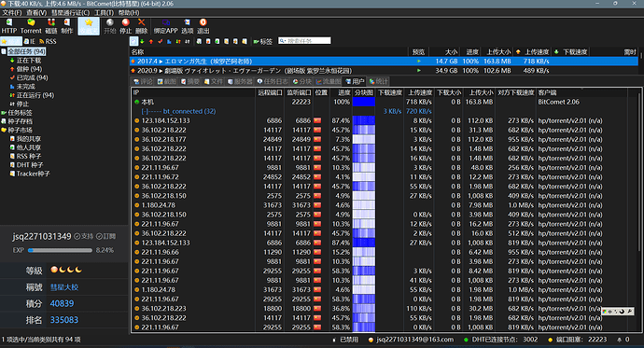Open the 绑定APP toolbar icon
Viewport: 644px width, 348px height.
(x=165, y=26)
